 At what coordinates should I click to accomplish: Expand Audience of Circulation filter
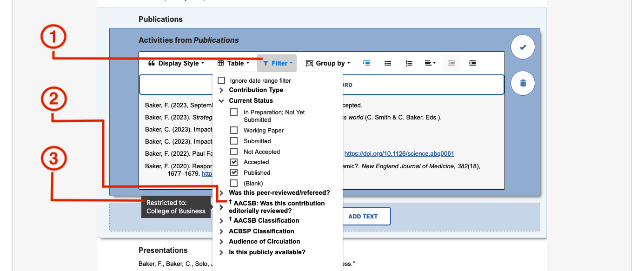(x=221, y=242)
